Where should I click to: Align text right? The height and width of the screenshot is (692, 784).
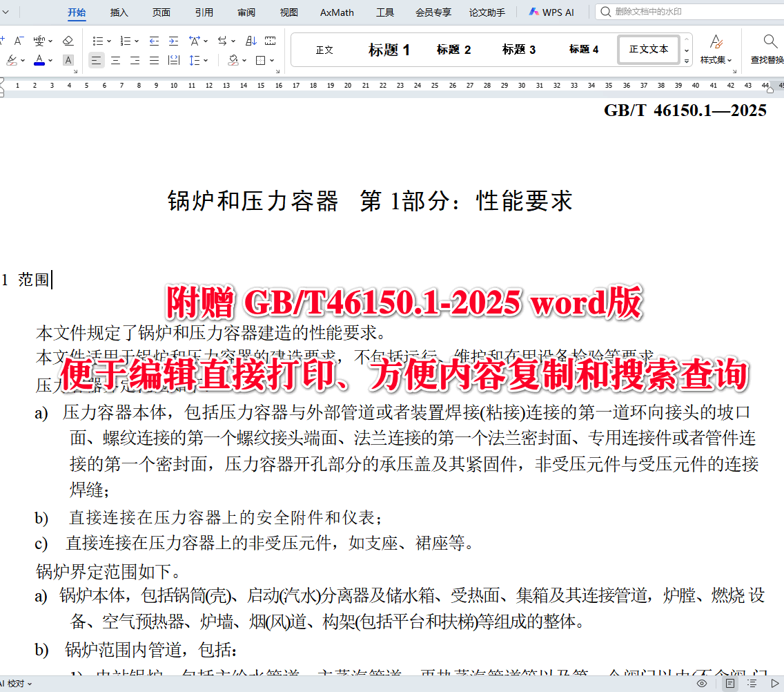(x=135, y=61)
